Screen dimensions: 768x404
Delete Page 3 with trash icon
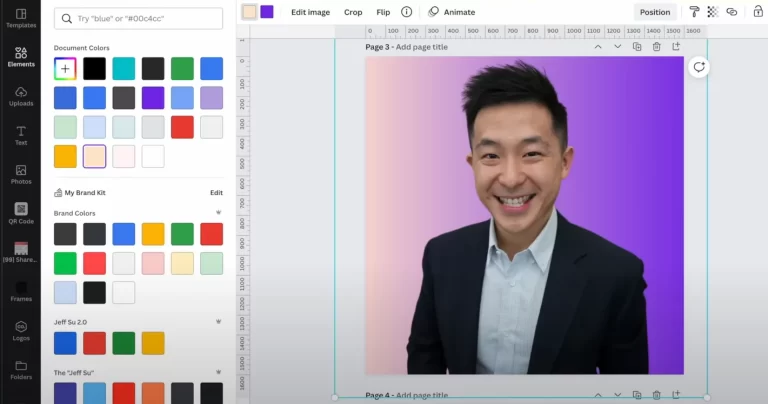click(656, 47)
